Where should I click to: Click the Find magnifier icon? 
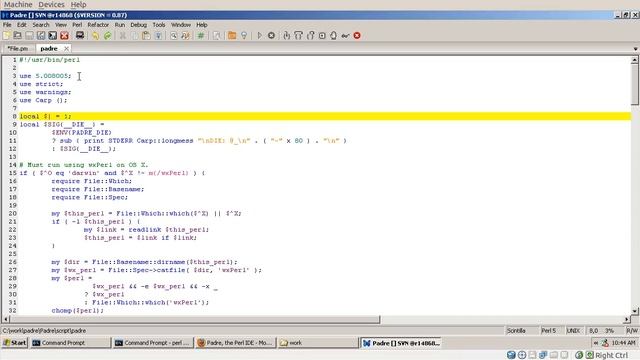(173, 36)
